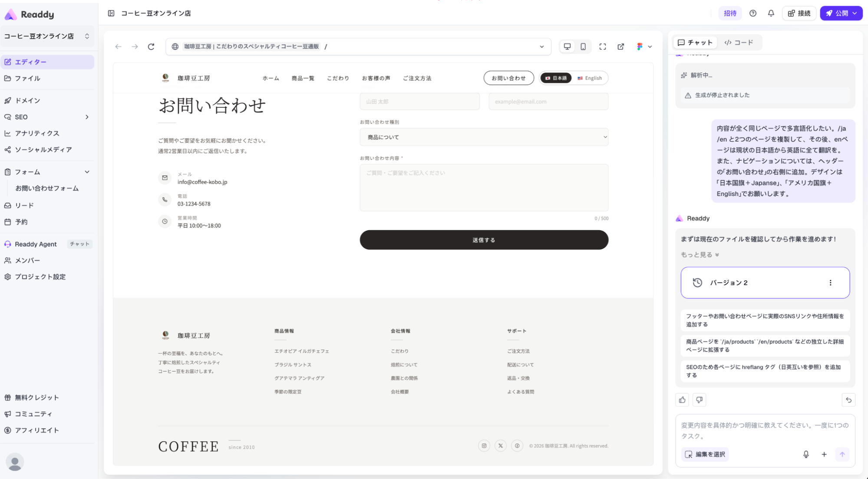Thumbs down the response
The height and width of the screenshot is (479, 868).
pos(699,400)
